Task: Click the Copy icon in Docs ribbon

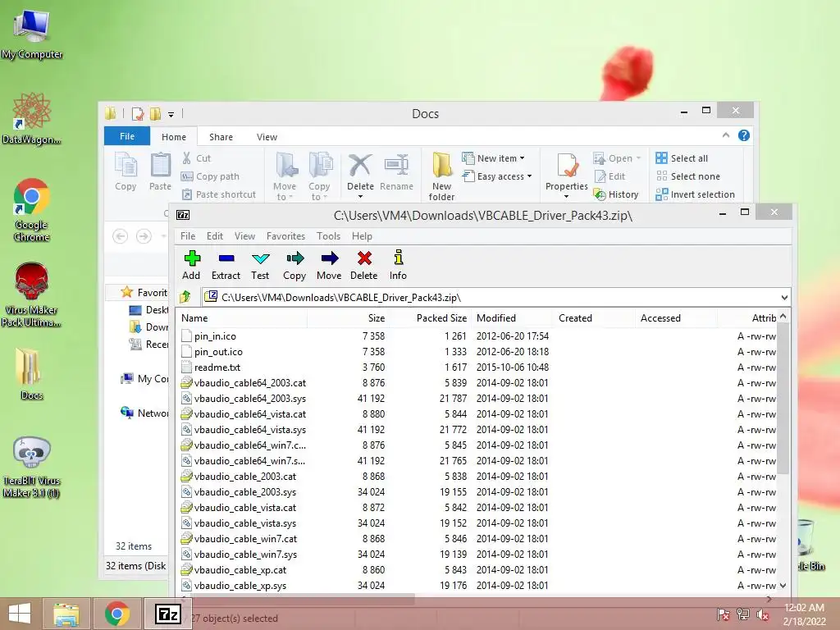Action: pyautogui.click(x=126, y=165)
